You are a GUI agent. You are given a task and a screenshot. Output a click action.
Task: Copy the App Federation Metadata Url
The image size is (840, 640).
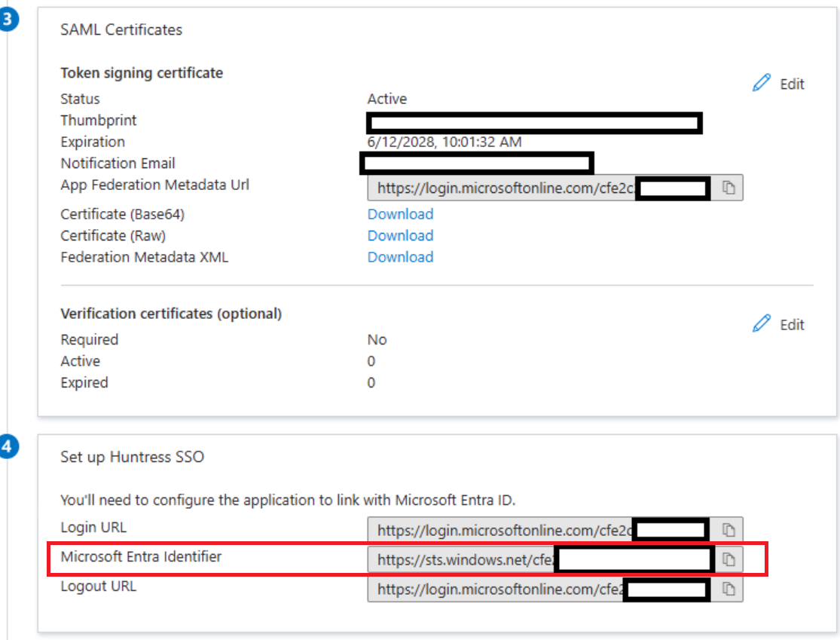pyautogui.click(x=730, y=188)
